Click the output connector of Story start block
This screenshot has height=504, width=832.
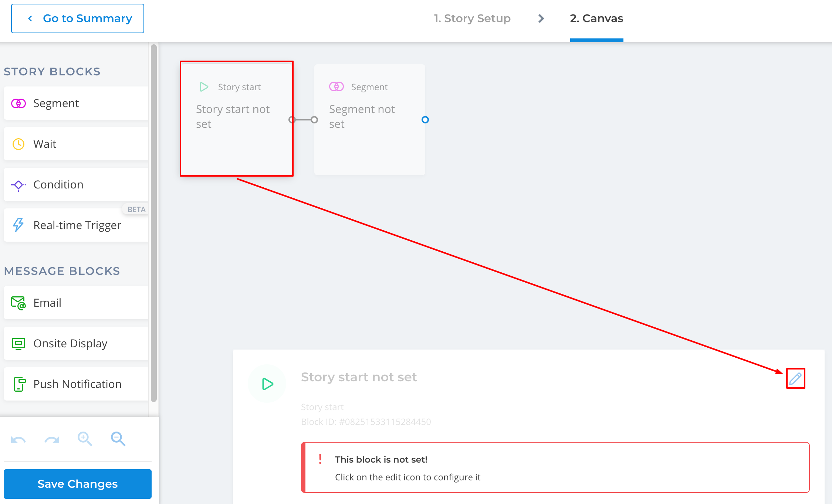292,120
